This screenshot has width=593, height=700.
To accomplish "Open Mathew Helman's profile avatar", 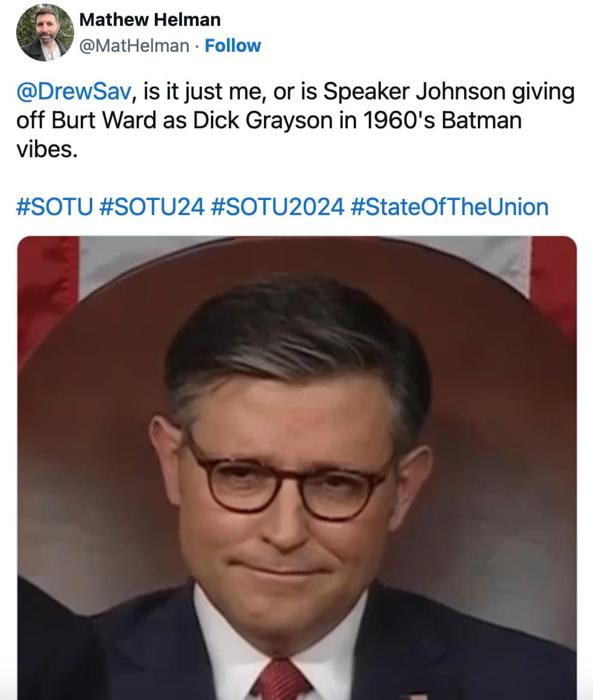I will pos(45,33).
